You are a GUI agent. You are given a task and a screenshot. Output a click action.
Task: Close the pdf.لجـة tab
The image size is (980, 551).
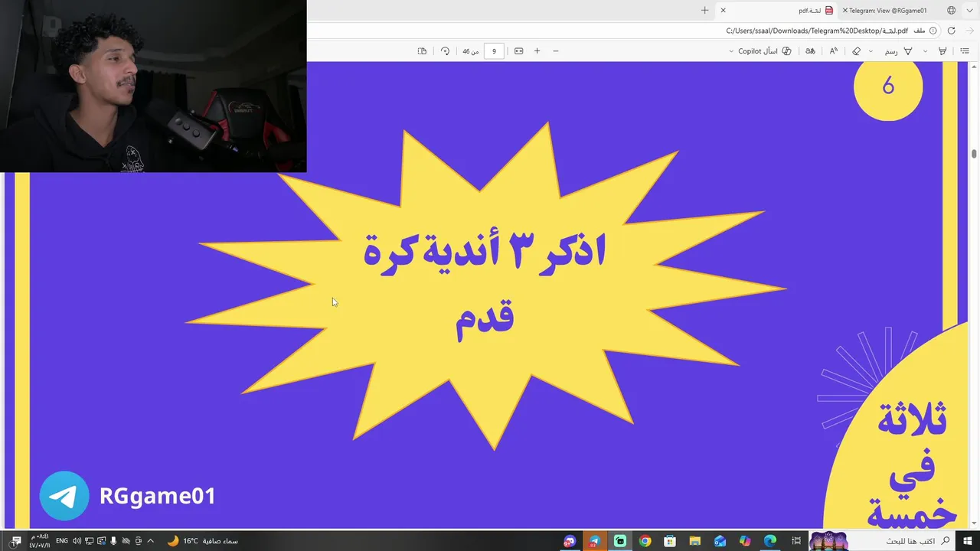pyautogui.click(x=723, y=11)
